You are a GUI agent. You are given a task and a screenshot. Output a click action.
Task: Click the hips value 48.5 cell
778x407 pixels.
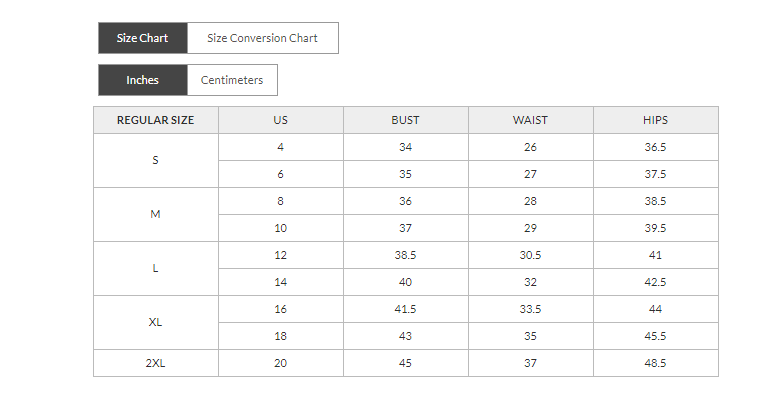click(655, 363)
